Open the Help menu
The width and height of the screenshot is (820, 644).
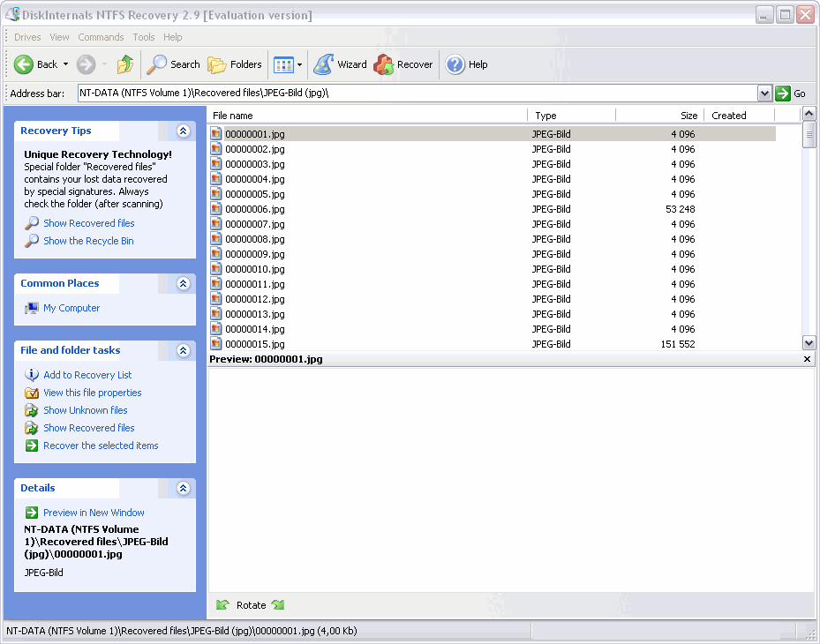(173, 37)
